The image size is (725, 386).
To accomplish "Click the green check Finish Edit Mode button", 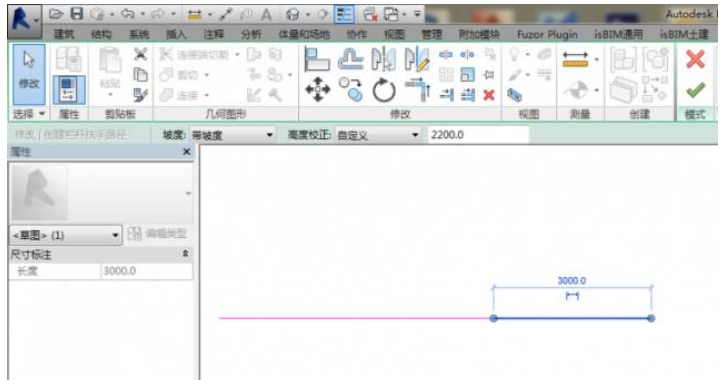I will tap(695, 90).
